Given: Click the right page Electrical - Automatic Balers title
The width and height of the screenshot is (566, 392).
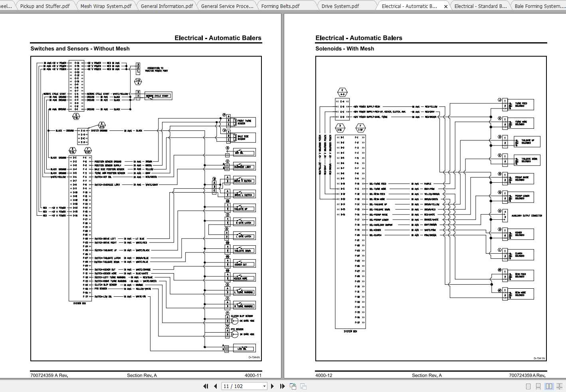Looking at the screenshot, I should tap(359, 38).
